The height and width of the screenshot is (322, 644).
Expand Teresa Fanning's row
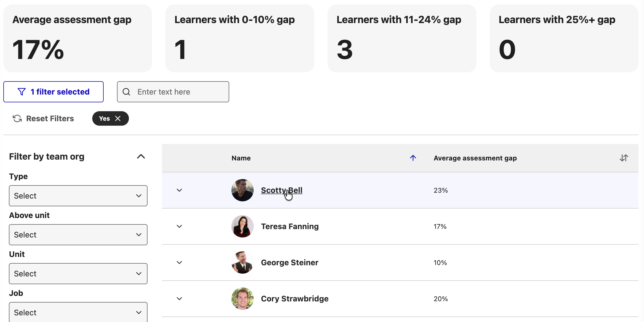pos(179,226)
